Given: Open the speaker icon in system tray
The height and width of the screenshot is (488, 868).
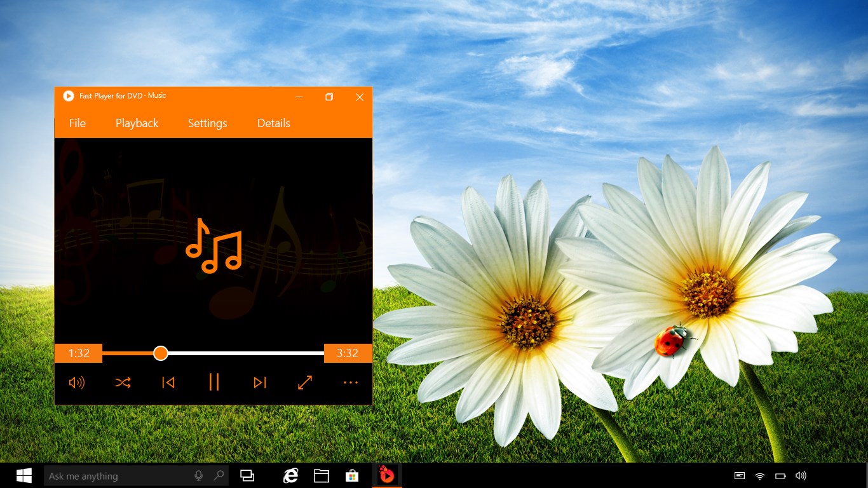Looking at the screenshot, I should [x=800, y=475].
